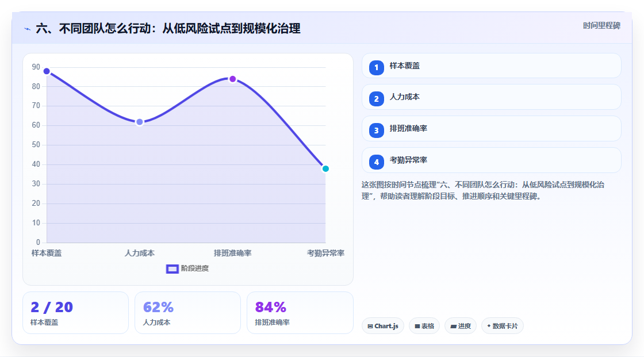Viewport: 644px width, 357px height.
Task: Click the 表格 tag
Action: click(424, 326)
